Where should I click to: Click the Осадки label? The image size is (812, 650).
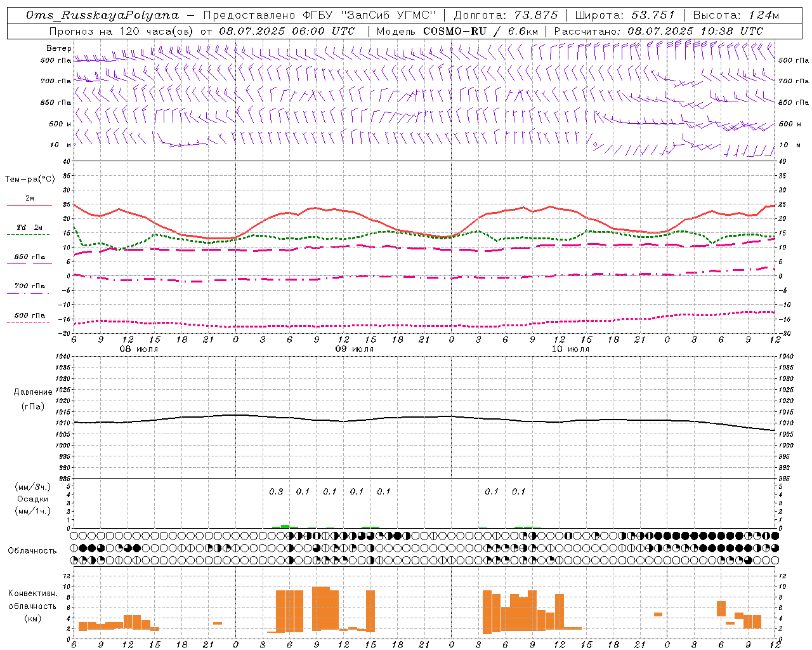click(33, 499)
